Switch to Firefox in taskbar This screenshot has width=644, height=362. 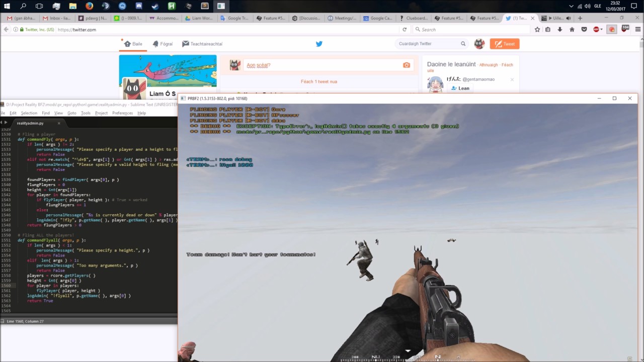pos(89,6)
